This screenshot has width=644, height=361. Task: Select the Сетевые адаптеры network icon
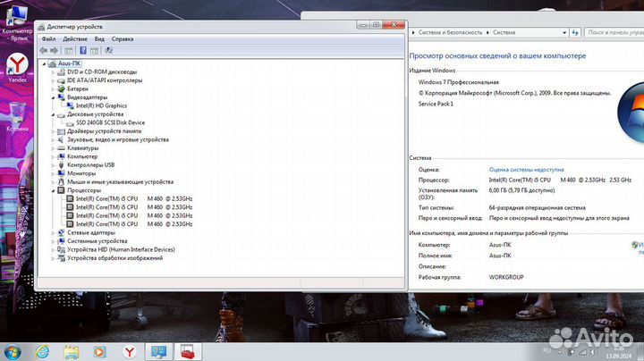point(61,232)
